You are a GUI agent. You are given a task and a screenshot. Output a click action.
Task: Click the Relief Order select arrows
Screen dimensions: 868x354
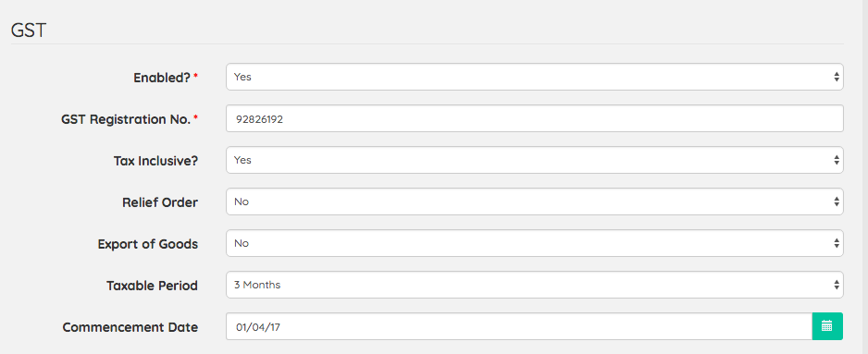point(837,201)
